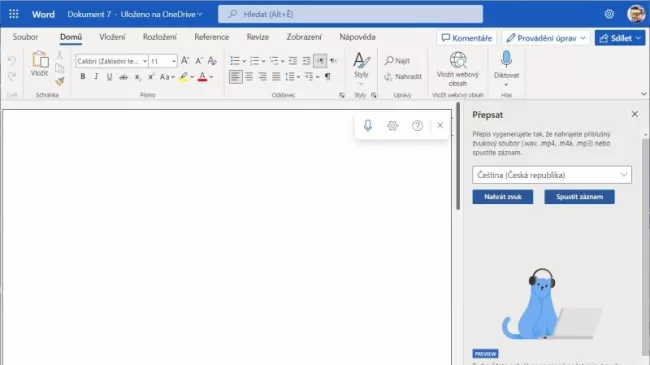Screen dimensions: 650x365
Task: Click the Najít find button
Action: [398, 61]
